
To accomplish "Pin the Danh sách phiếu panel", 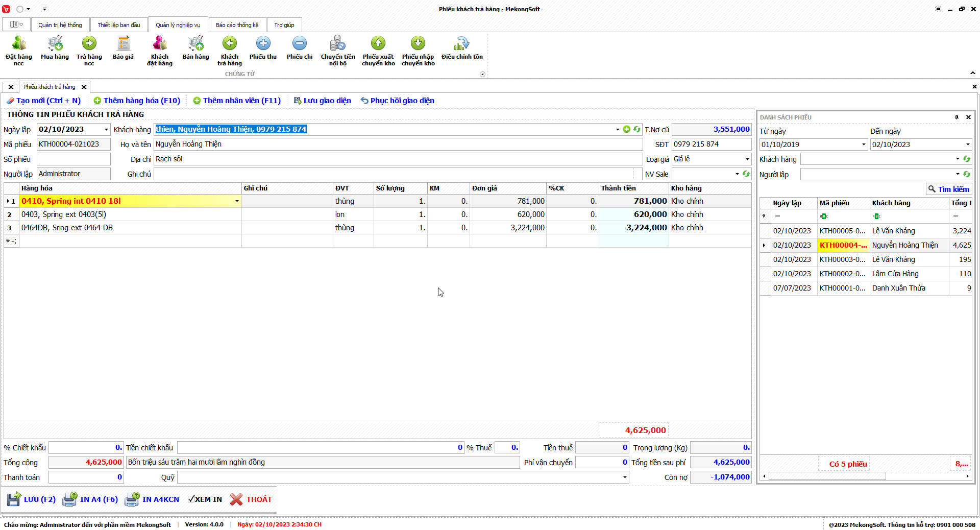I will [957, 117].
